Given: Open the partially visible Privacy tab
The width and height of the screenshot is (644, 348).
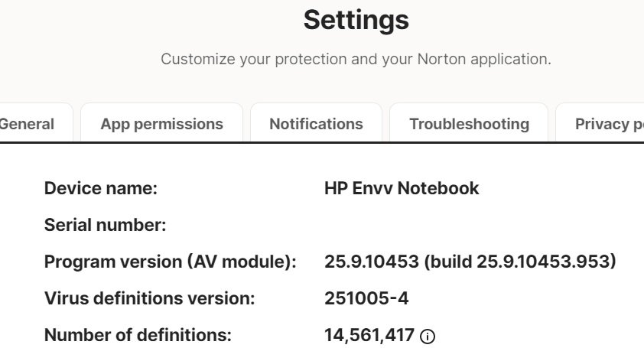Looking at the screenshot, I should click(600, 124).
